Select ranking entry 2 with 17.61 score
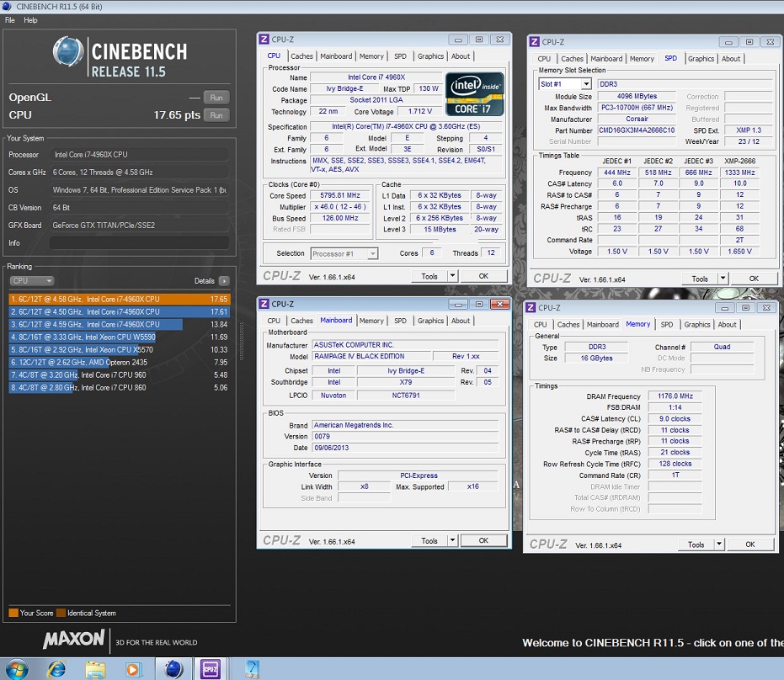784x680 pixels. (x=119, y=311)
